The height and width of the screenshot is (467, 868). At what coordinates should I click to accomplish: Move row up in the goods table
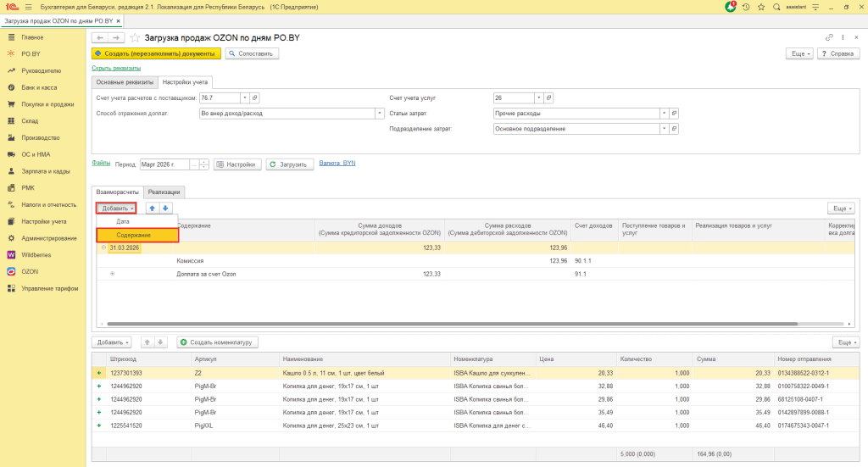(147, 342)
